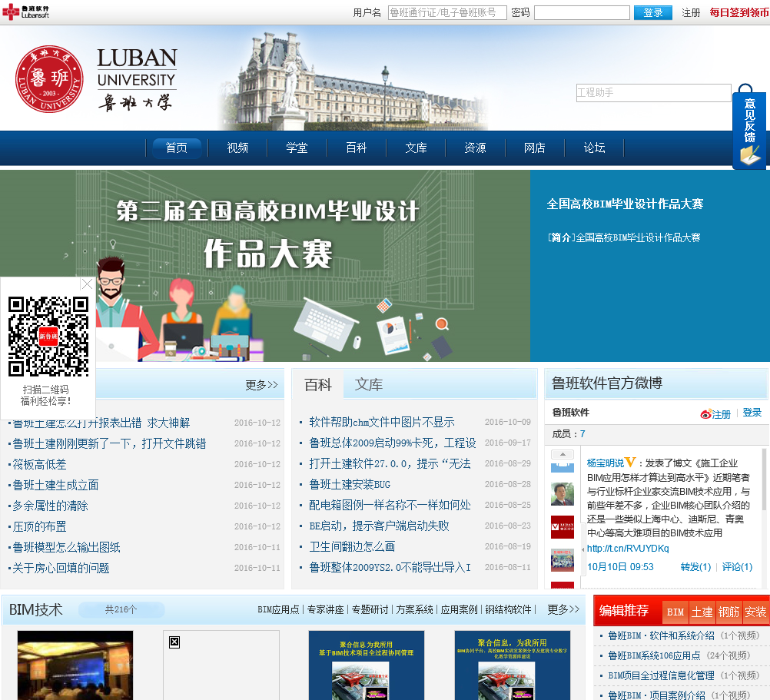
Task: Open the 学堂 navigation item
Action: click(x=297, y=148)
